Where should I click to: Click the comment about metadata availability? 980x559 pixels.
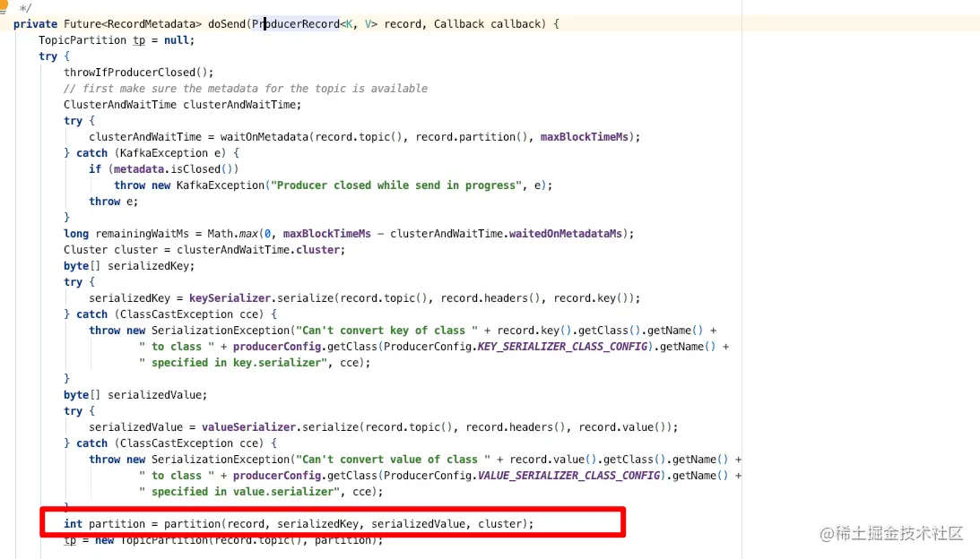coord(246,89)
